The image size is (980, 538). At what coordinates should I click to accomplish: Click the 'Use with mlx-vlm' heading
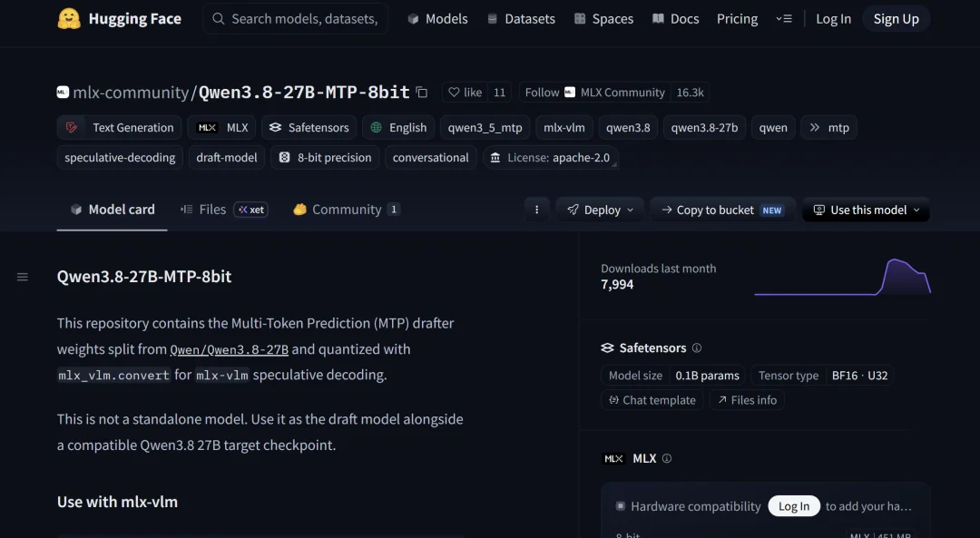[x=117, y=502]
